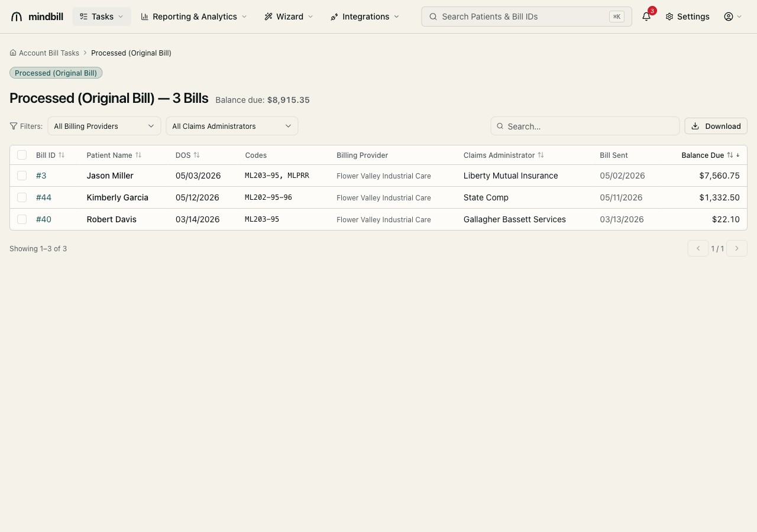757x532 pixels.
Task: Click the magnifier icon in table search
Action: coord(500,126)
